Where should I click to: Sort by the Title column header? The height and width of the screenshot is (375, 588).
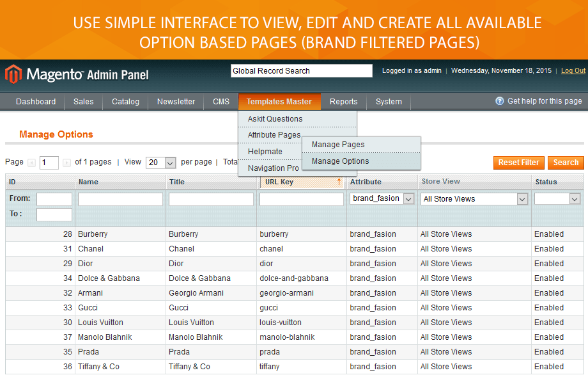(211, 182)
